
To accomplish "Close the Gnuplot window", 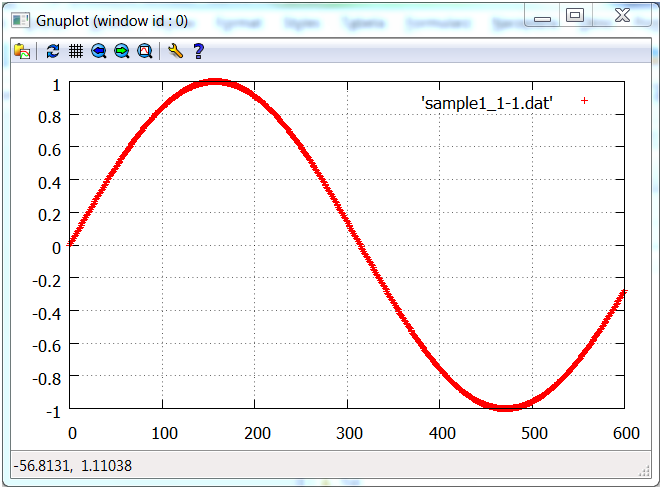I will pyautogui.click(x=618, y=16).
